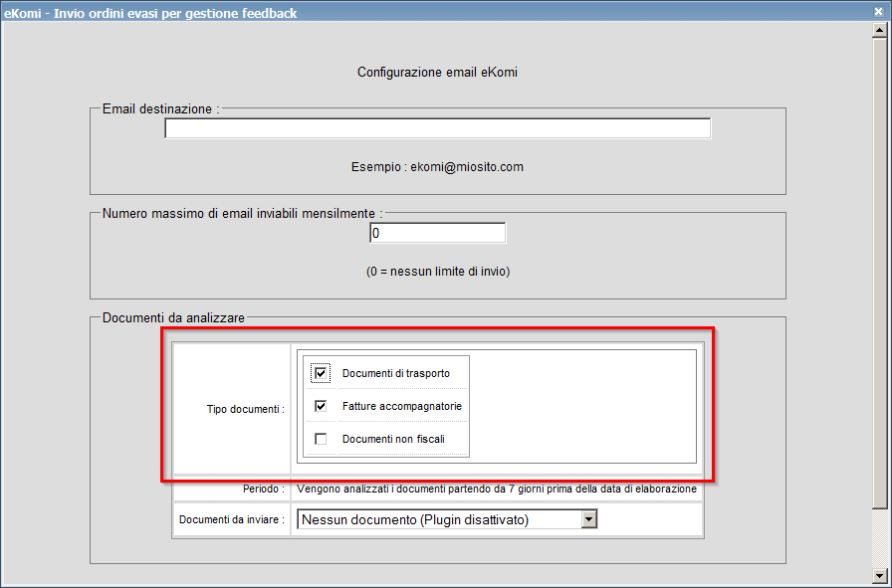Click the Email destinazione input field

tap(437, 128)
